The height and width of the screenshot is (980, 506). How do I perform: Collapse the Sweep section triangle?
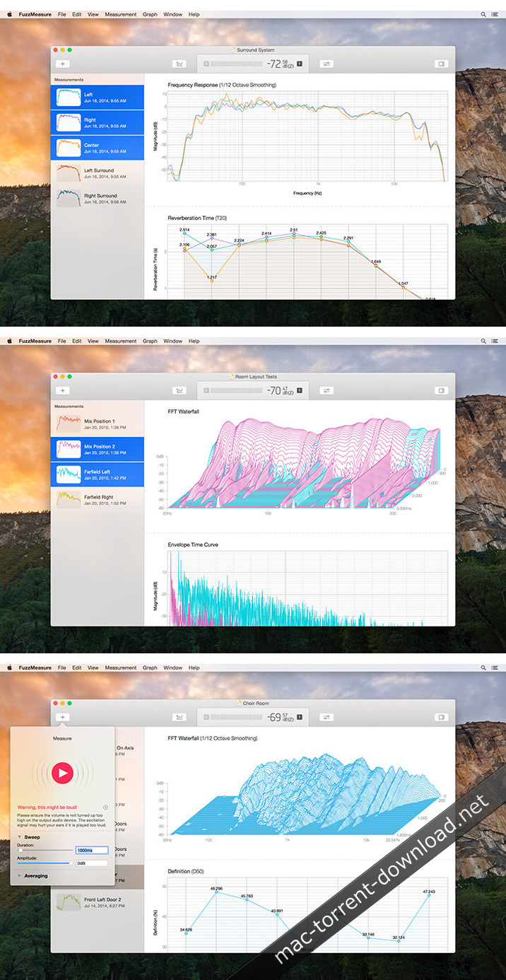(x=19, y=836)
